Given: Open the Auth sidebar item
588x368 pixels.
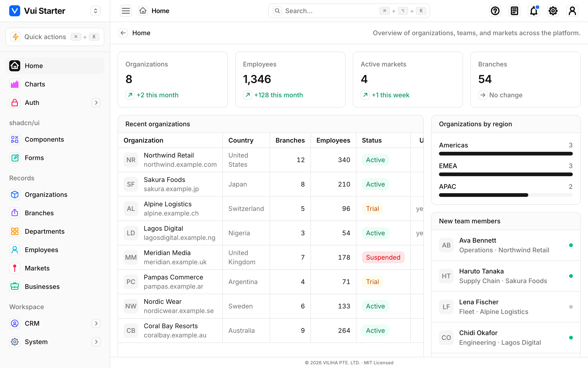Looking at the screenshot, I should [x=55, y=103].
